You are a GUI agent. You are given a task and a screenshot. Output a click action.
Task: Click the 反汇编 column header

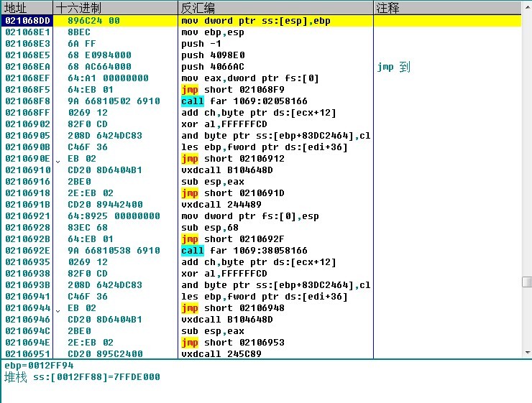[275, 8]
